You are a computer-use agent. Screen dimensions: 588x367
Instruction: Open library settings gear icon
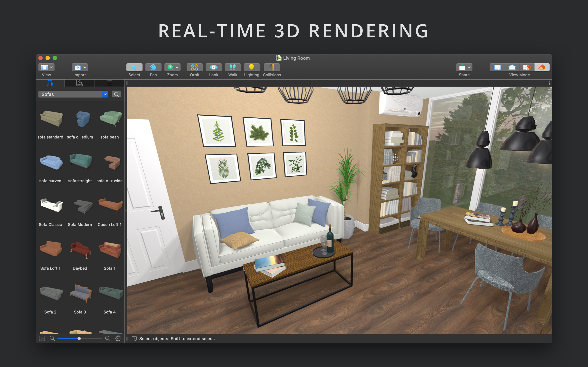tap(118, 338)
